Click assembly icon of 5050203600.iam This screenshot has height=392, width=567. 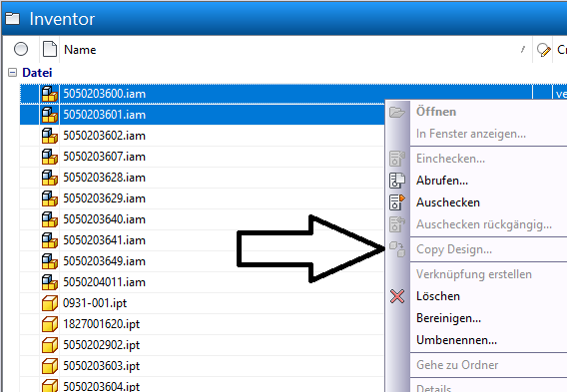point(50,94)
